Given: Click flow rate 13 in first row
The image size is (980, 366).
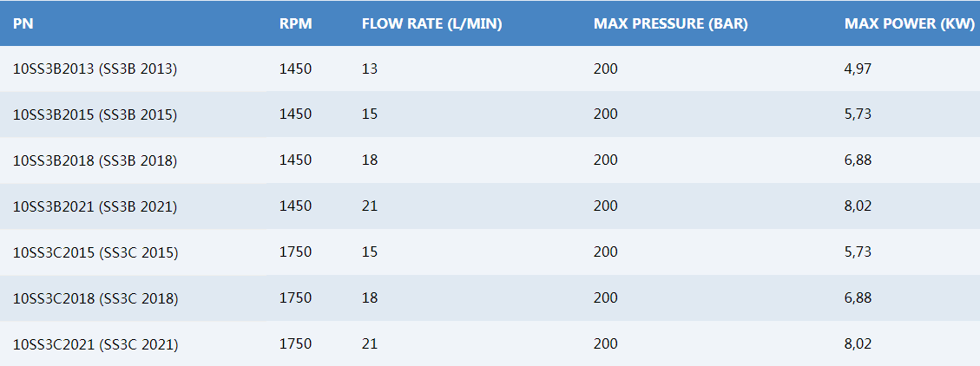Looking at the screenshot, I should [370, 69].
